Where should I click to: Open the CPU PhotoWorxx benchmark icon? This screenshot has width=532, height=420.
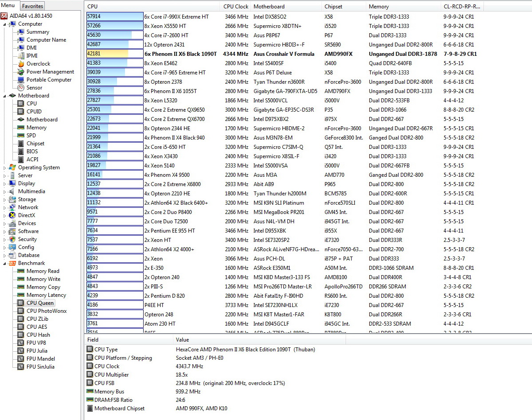21,311
